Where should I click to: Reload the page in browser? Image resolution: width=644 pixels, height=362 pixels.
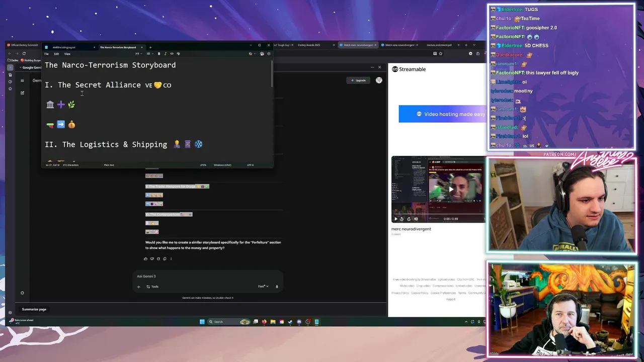tap(24, 53)
